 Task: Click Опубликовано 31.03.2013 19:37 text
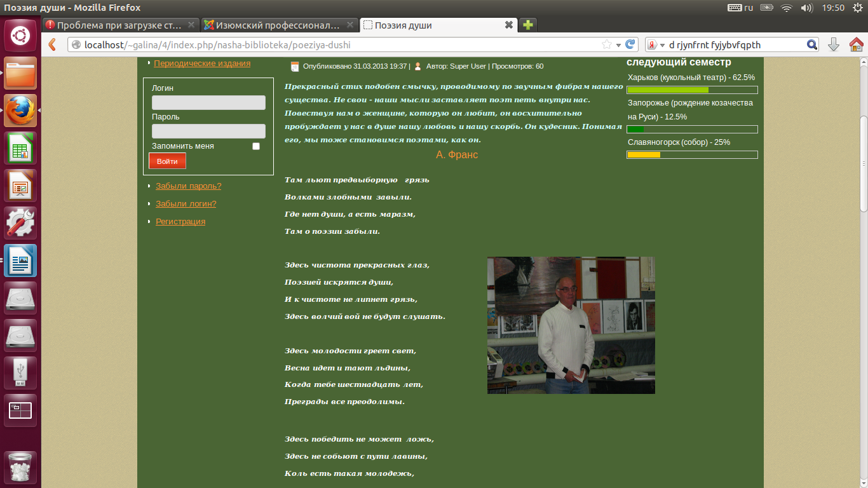[x=355, y=66]
